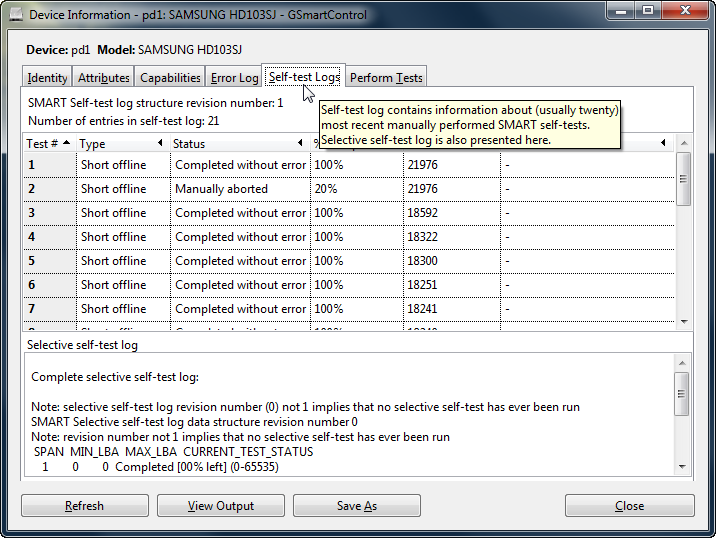Screen dimensions: 716x538
Task: Click the window title bar app icon
Action: click(x=16, y=15)
